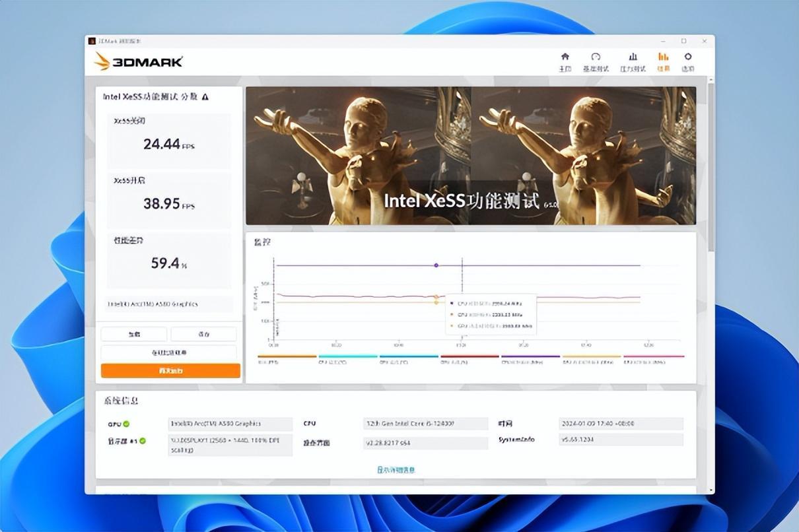This screenshot has width=799, height=532.
Task: Click the orange run again button
Action: point(170,371)
